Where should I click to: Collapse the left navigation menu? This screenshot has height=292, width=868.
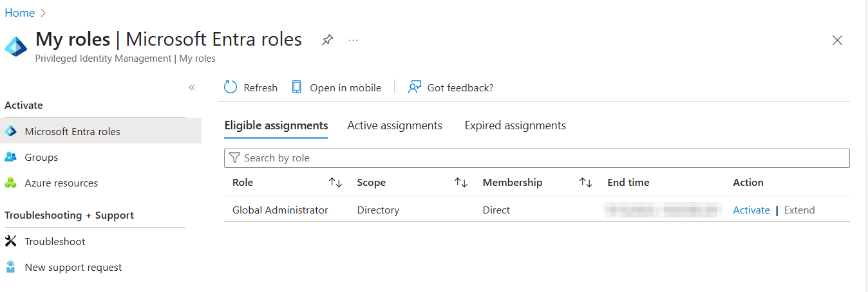point(192,87)
